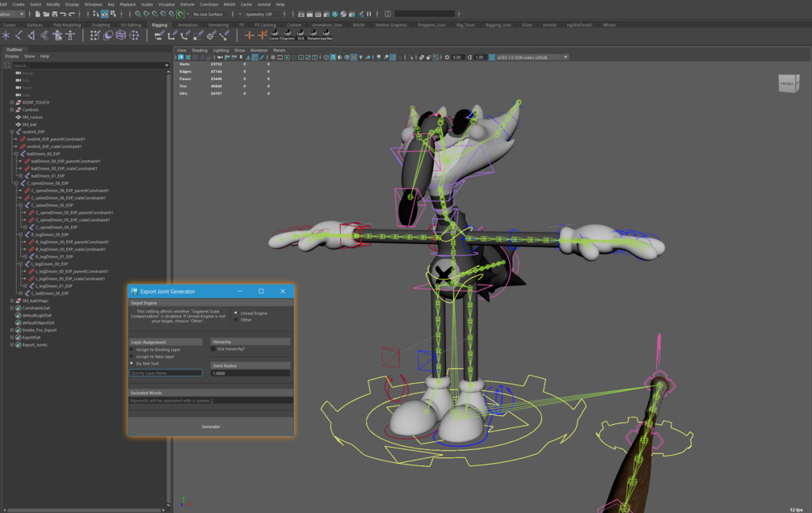Toggle the viewport Grid display icon
Screen dimensions: 812x513
coord(272,57)
